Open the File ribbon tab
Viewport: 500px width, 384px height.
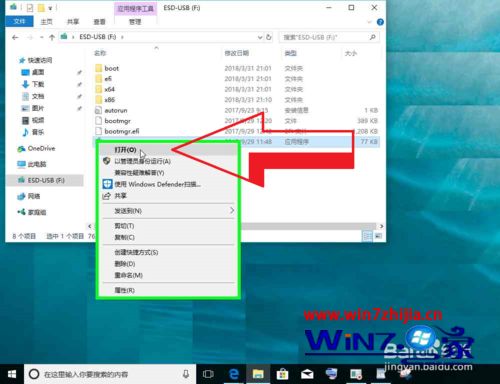click(x=19, y=21)
